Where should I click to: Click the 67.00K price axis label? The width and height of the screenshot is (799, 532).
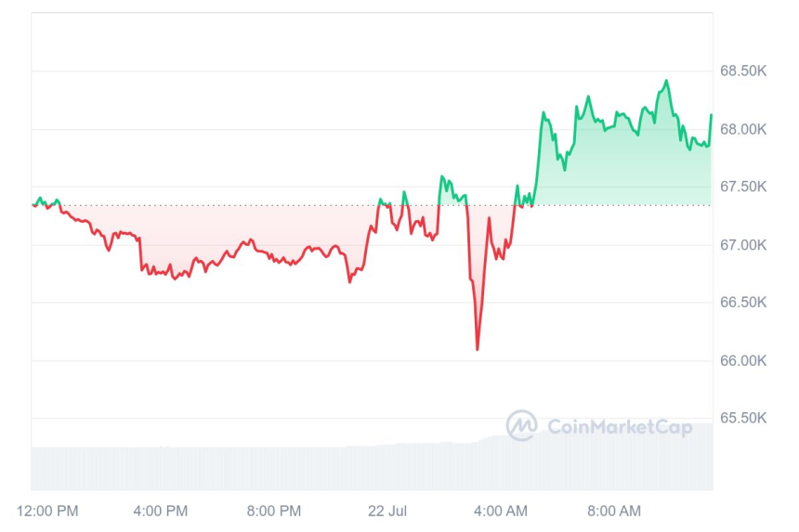pyautogui.click(x=742, y=245)
